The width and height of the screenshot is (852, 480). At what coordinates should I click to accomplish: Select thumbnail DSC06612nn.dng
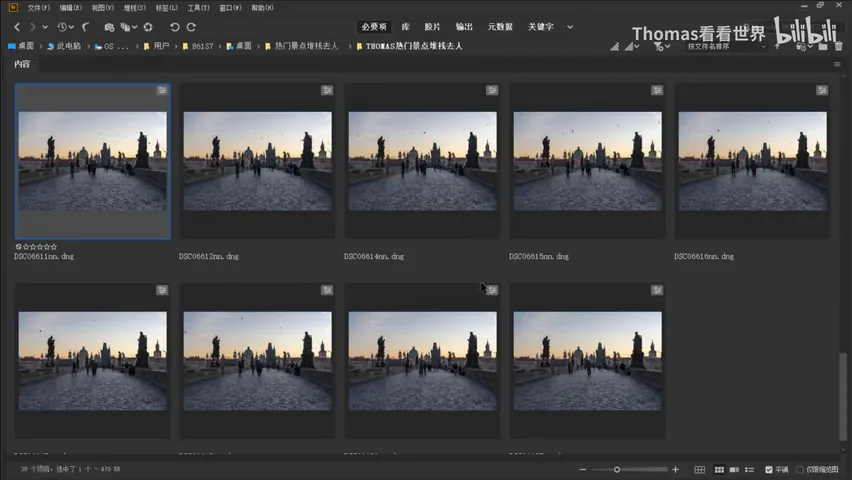click(x=258, y=161)
